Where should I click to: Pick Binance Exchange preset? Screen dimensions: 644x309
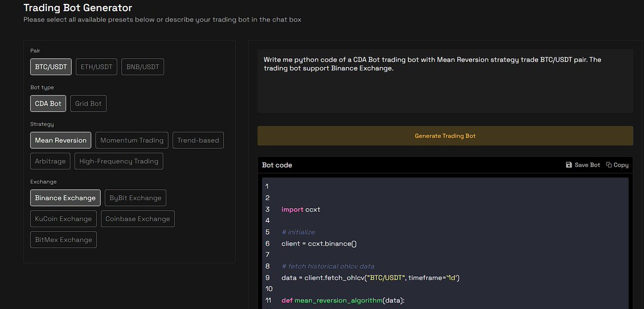pyautogui.click(x=65, y=198)
